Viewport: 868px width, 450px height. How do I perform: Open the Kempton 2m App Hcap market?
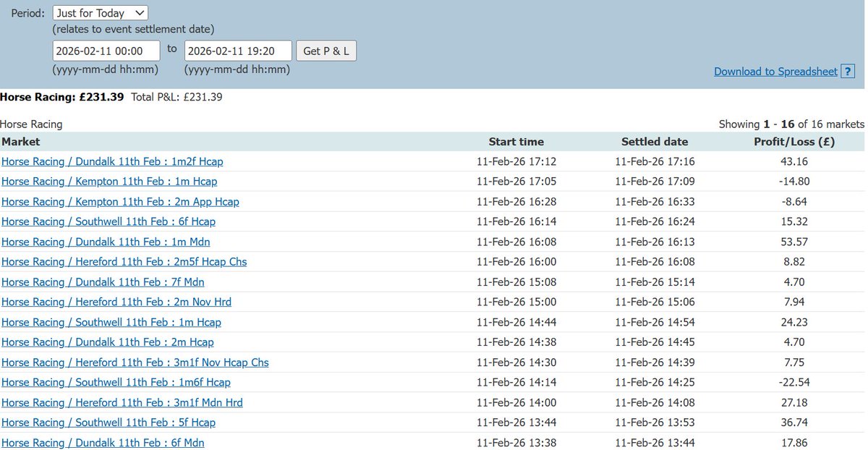(120, 201)
